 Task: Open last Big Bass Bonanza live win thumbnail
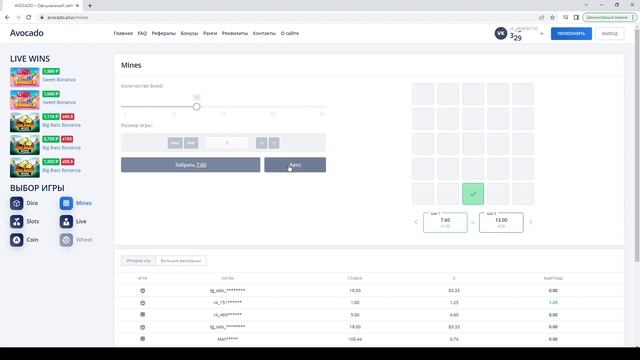tap(25, 168)
